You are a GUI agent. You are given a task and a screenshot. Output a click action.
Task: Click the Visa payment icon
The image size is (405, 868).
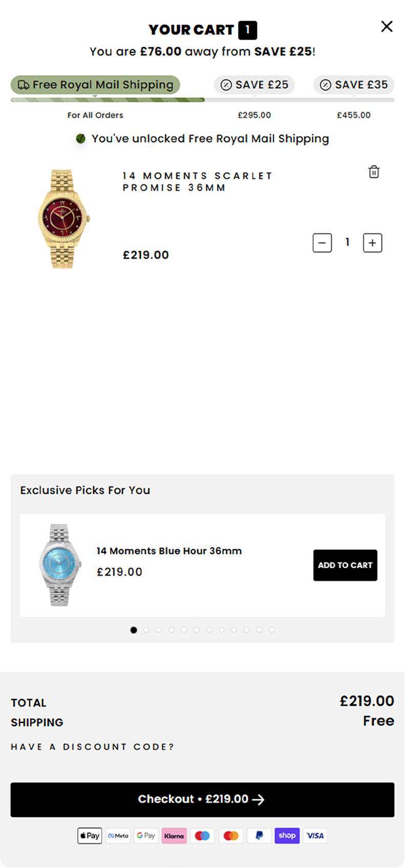pos(315,836)
